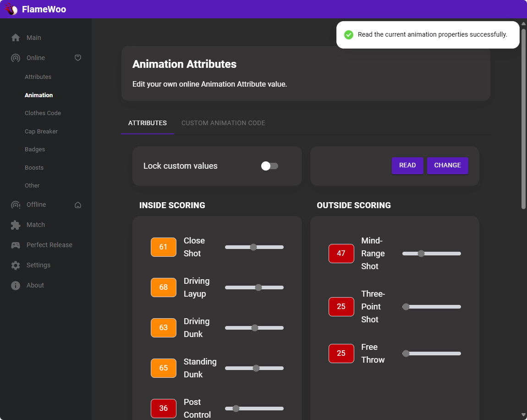Click the Three-Point Shot value box 25
This screenshot has height=420, width=527.
click(341, 307)
